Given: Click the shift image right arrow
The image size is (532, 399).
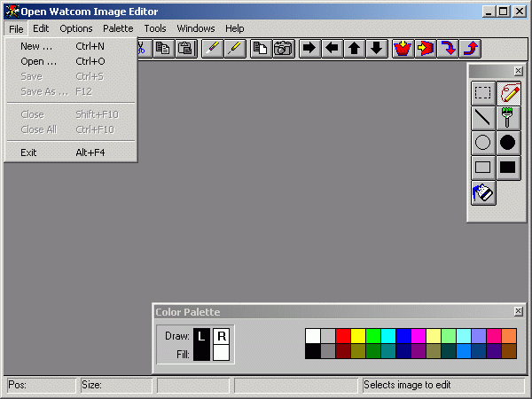Looking at the screenshot, I should tap(309, 48).
